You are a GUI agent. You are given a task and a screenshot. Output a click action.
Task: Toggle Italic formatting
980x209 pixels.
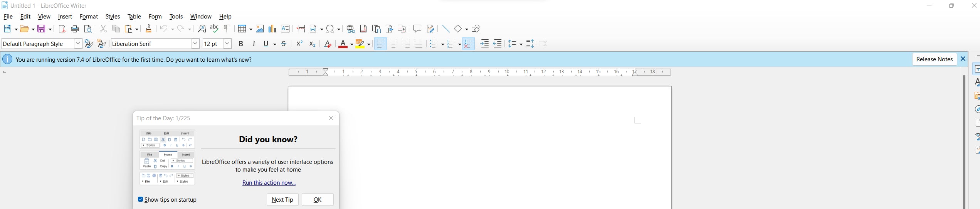point(254,44)
